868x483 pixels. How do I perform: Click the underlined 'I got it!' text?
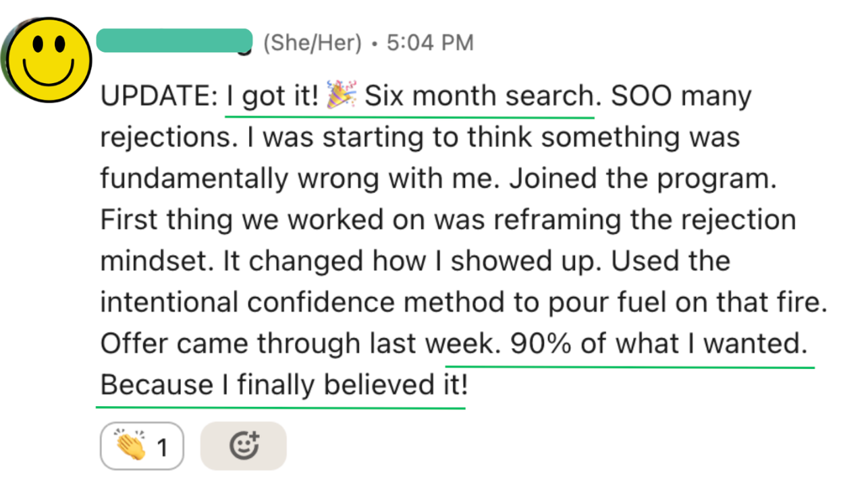pos(272,97)
